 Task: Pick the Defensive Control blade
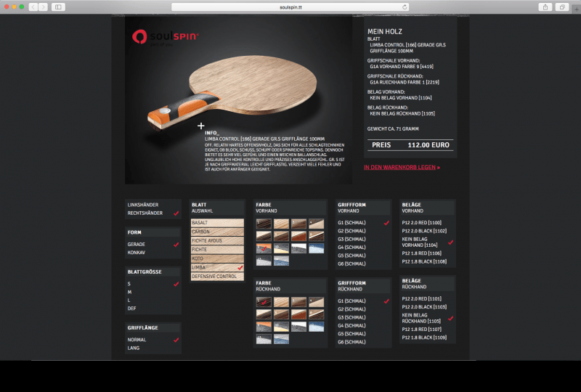[x=217, y=277]
